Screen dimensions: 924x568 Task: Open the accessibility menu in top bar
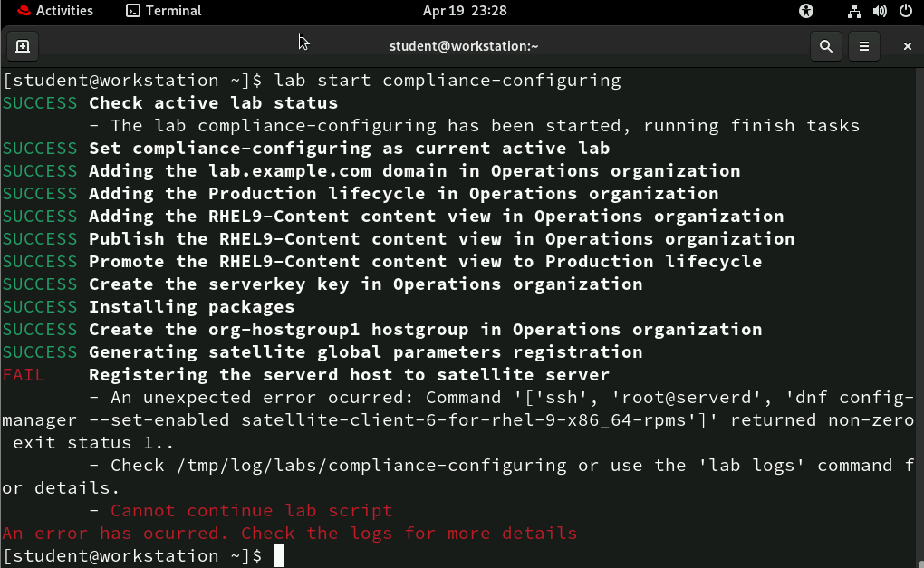click(806, 11)
